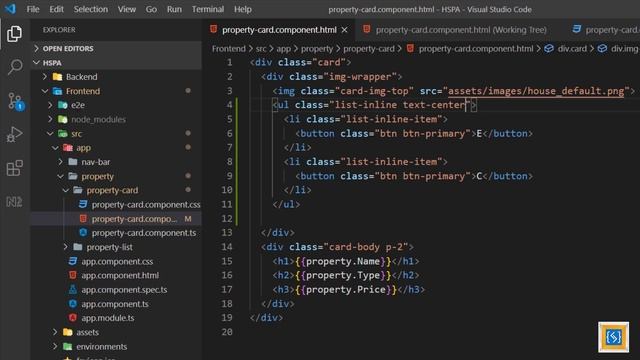Open the Go menu
This screenshot has height=360, width=640.
pos(151,9)
